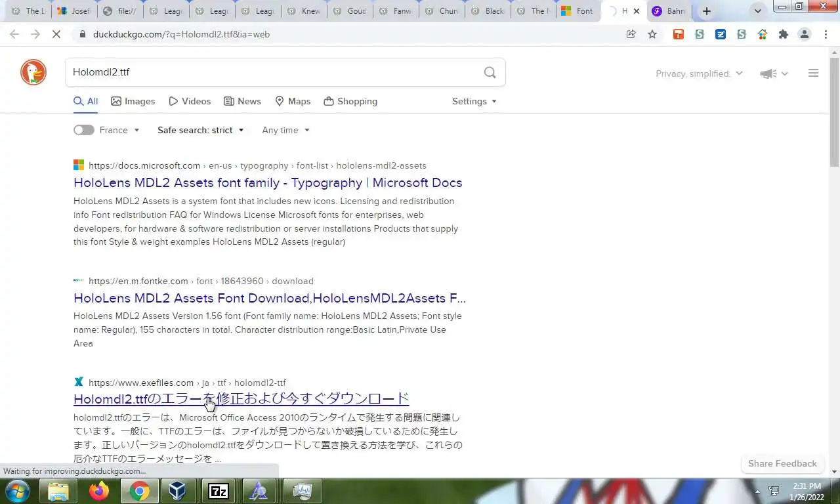Switch to the file:// browser tab
Viewport: 840px width, 504px height.
tap(119, 11)
